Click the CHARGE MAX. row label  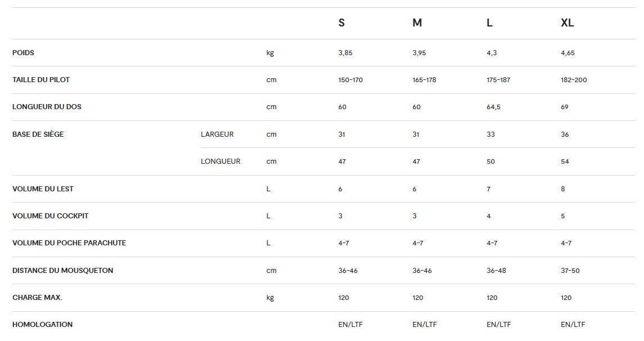pyautogui.click(x=38, y=298)
